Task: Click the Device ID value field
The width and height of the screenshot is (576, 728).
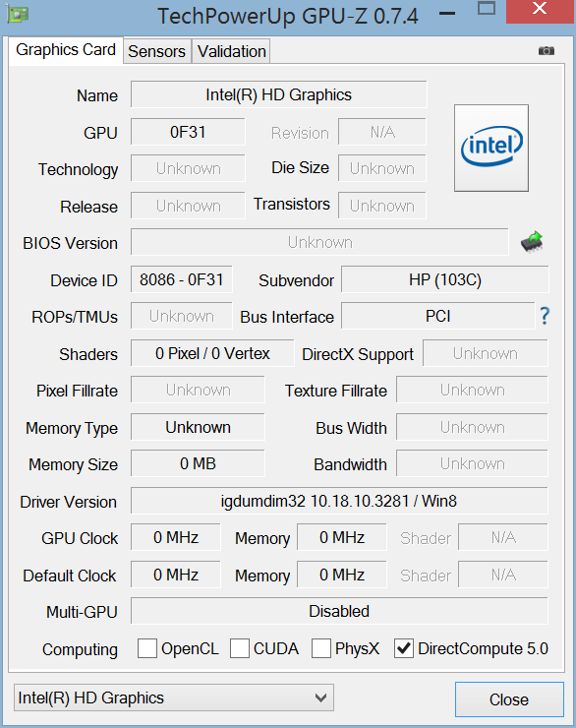Action: pos(181,279)
